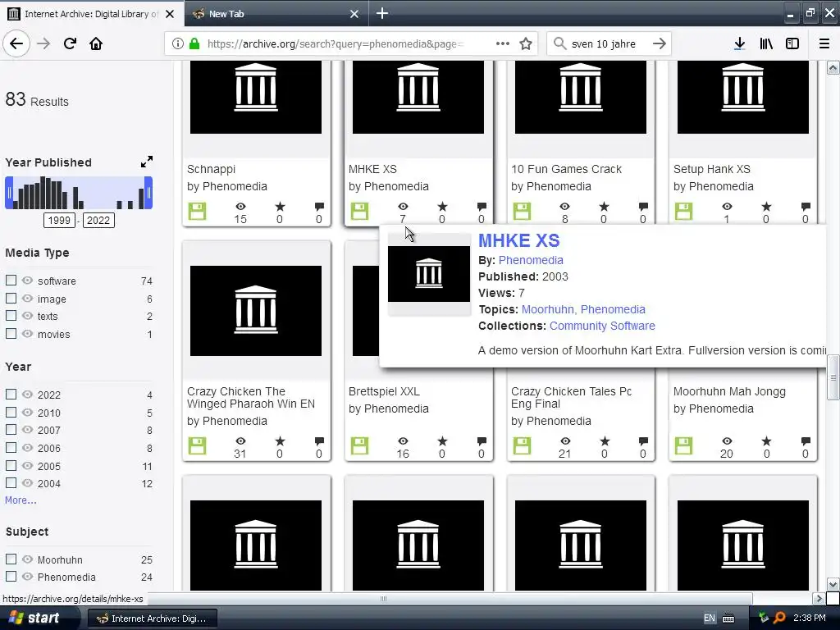Click the EN language indicator
Screen dimensions: 840x630
tap(710, 619)
